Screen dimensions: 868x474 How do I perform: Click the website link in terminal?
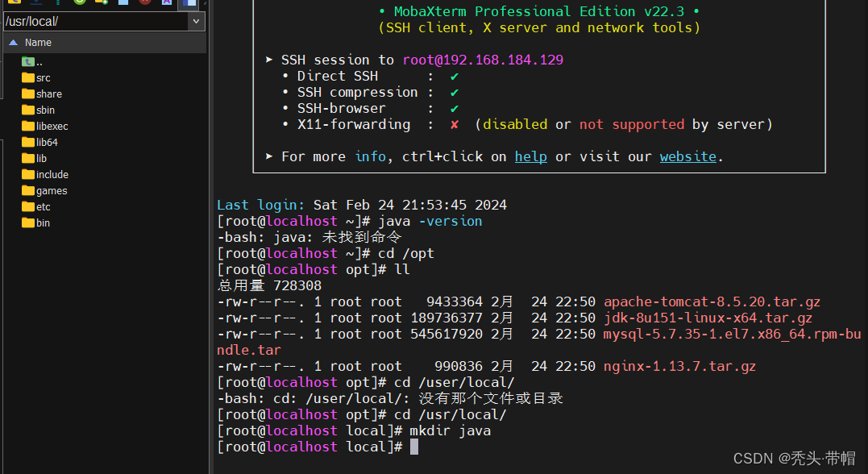(687, 156)
